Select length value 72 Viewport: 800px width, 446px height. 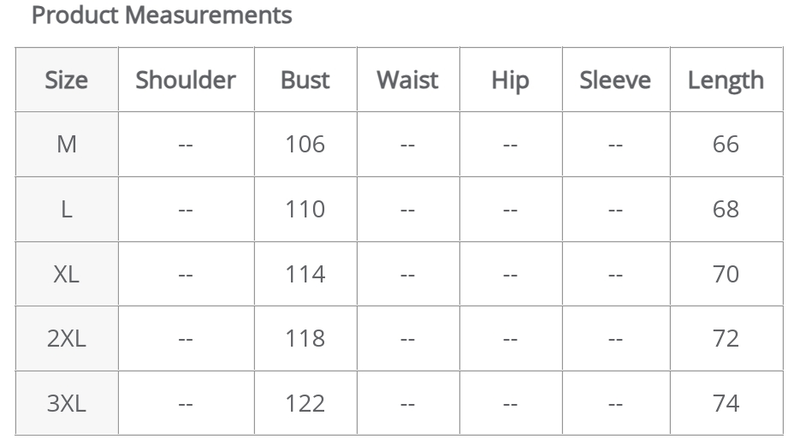(x=726, y=339)
